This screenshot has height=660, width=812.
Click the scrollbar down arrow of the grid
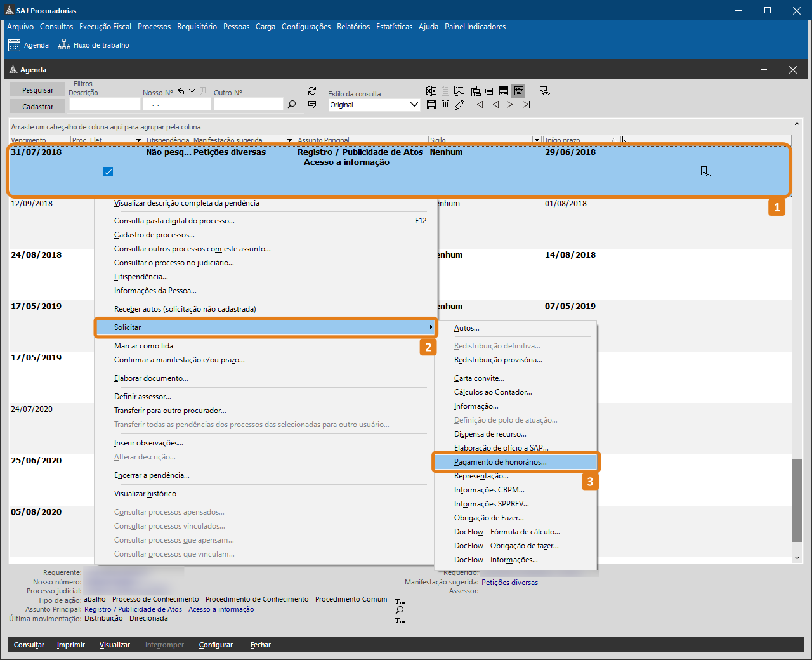coord(797,558)
